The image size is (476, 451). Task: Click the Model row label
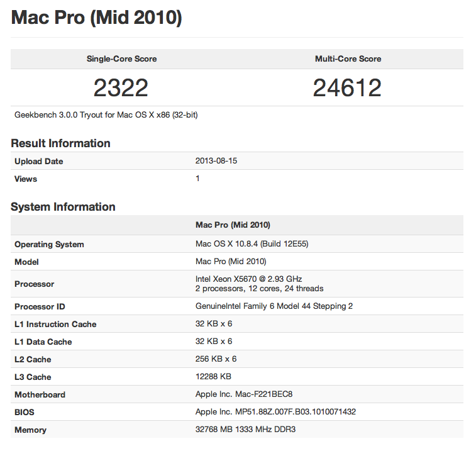click(x=26, y=262)
